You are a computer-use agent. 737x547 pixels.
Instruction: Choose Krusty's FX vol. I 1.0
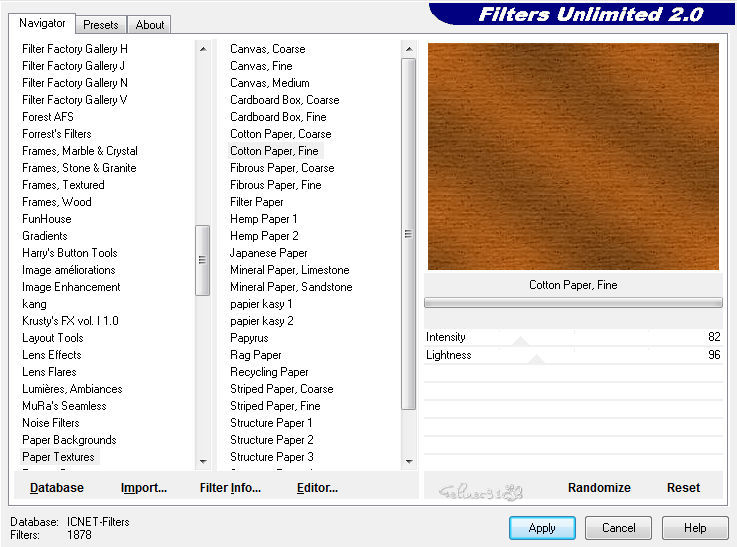tap(71, 321)
